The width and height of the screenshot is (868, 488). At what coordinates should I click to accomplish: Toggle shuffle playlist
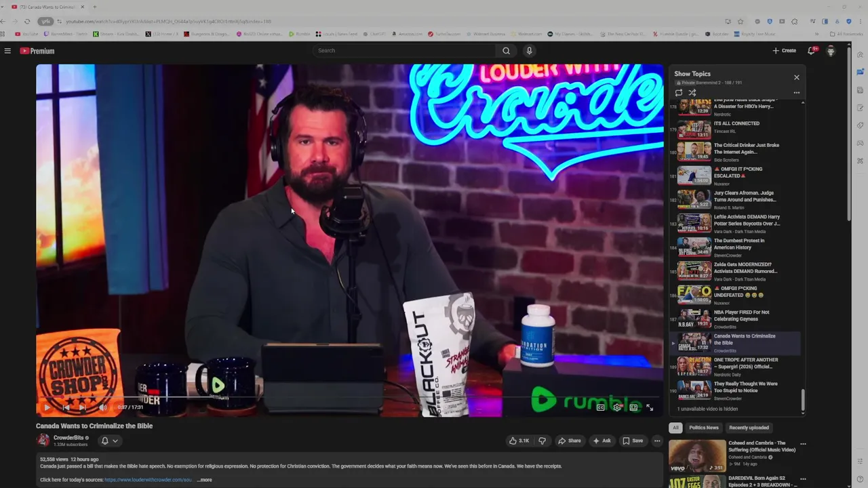(x=692, y=93)
